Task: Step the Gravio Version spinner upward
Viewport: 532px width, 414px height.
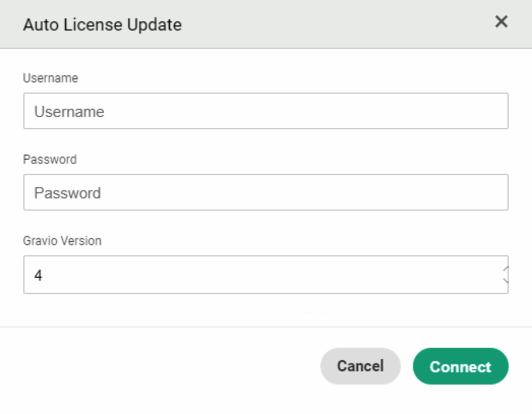Action: 505,270
